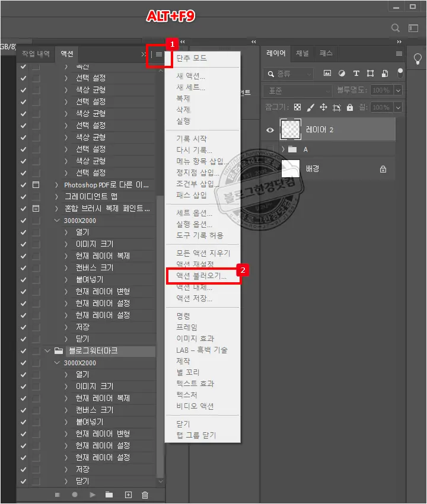Lock image pixels brush icon
Screen dimensions: 427x504
[310, 107]
